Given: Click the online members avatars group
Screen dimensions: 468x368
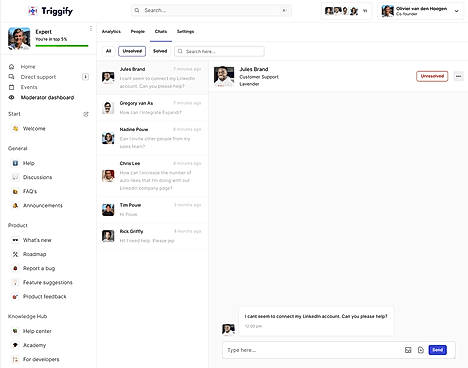Looking at the screenshot, I should point(345,11).
